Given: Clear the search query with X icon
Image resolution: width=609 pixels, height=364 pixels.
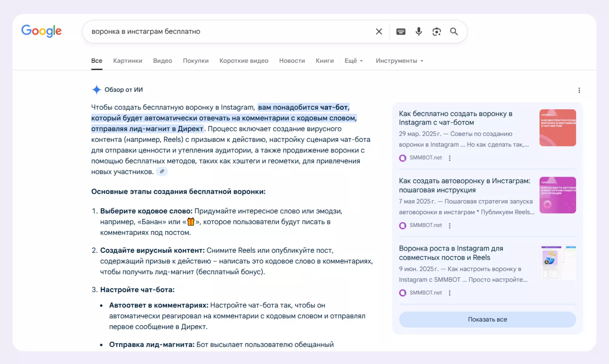Looking at the screenshot, I should click(x=379, y=32).
